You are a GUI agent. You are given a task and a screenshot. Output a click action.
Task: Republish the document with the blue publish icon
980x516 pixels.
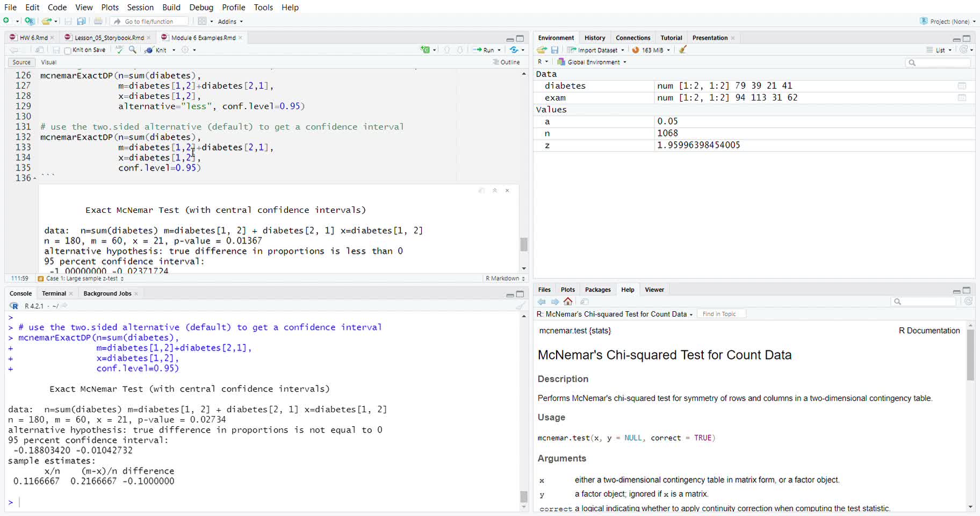pyautogui.click(x=514, y=49)
